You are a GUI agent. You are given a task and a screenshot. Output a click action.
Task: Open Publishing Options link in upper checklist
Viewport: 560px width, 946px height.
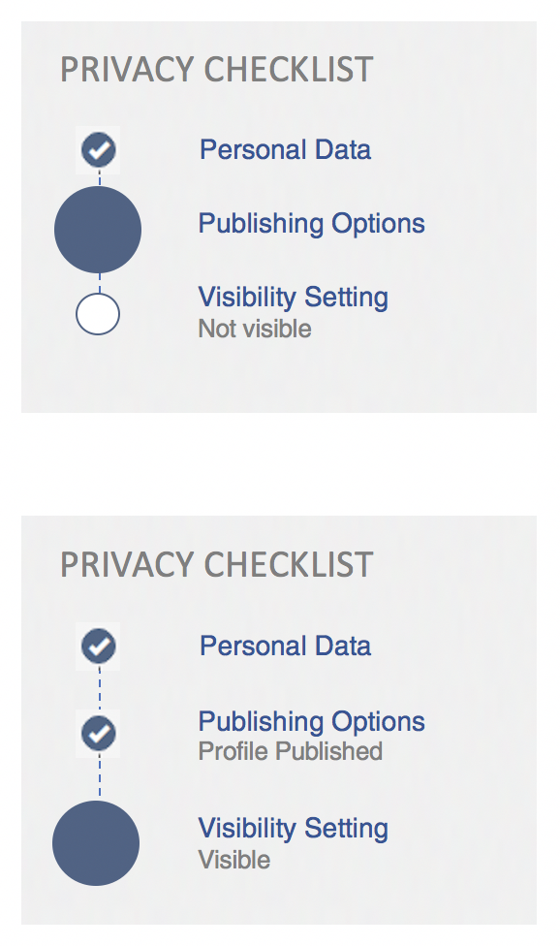pos(312,224)
